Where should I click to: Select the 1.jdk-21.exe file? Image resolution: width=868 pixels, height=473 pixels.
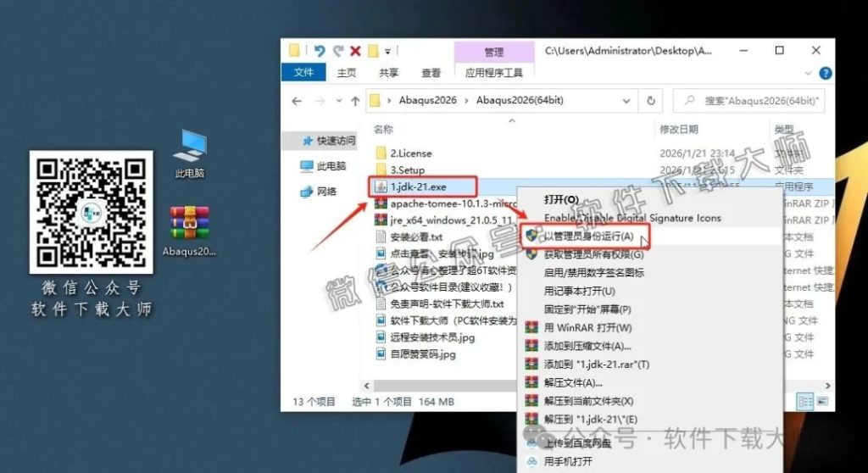(418, 186)
